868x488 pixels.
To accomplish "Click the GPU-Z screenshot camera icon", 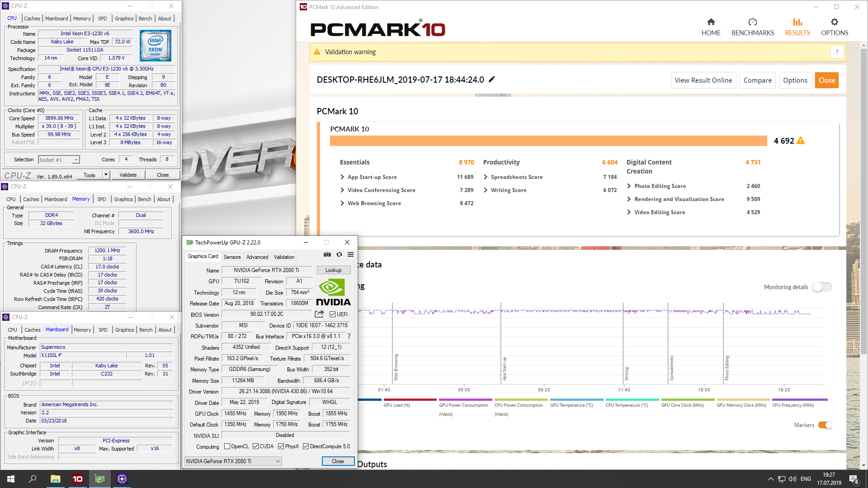I will (x=327, y=255).
